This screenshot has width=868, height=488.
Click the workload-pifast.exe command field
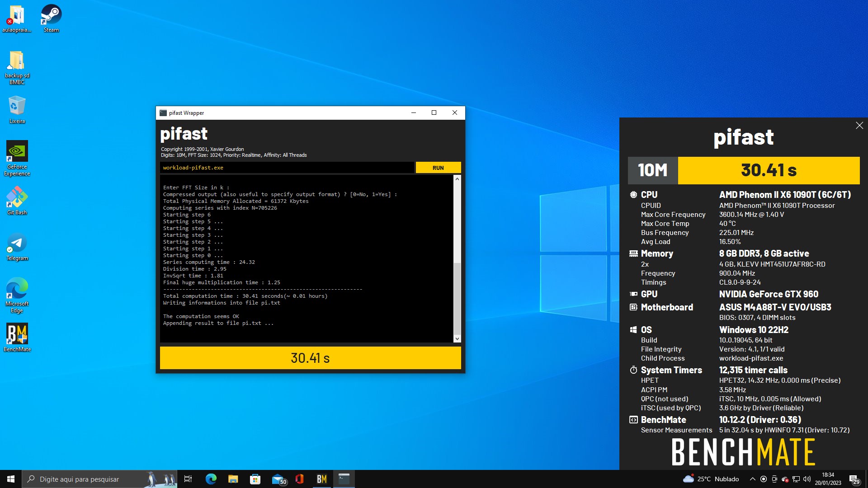click(x=287, y=168)
